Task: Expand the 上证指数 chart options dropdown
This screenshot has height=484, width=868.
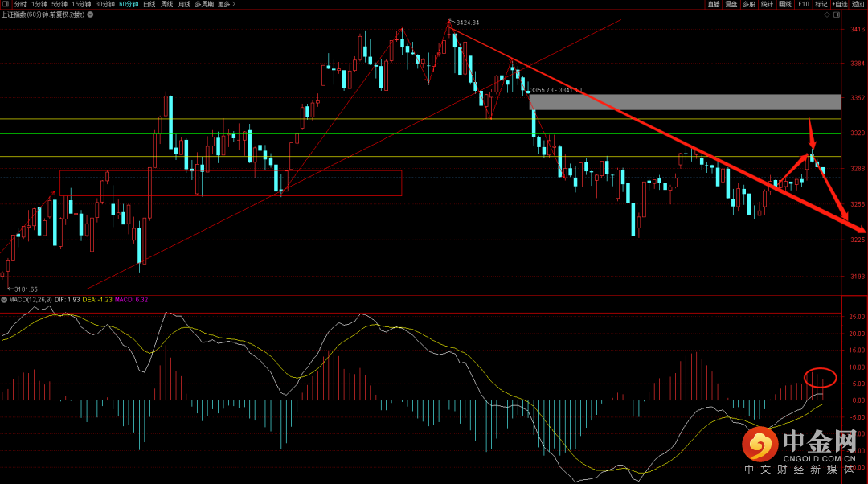Action: [x=91, y=14]
